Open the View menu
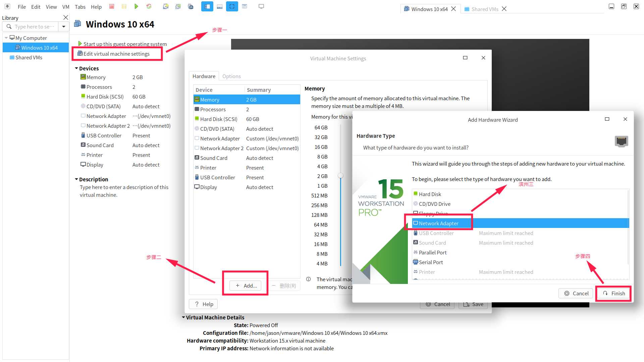The height and width of the screenshot is (362, 644). pos(51,7)
